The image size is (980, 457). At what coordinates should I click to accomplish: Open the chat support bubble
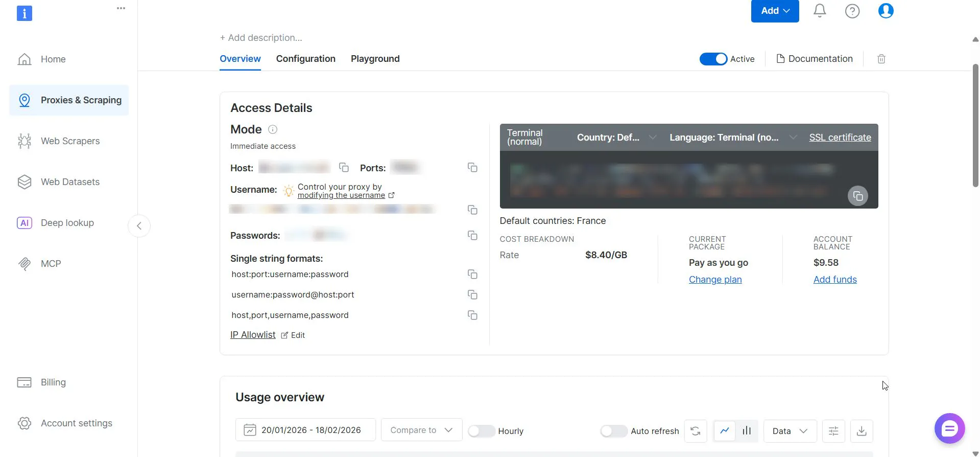point(949,428)
